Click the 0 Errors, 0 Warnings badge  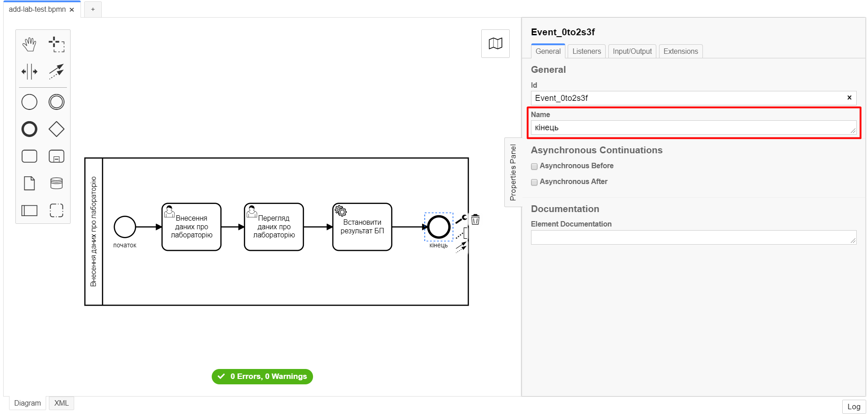pyautogui.click(x=262, y=377)
